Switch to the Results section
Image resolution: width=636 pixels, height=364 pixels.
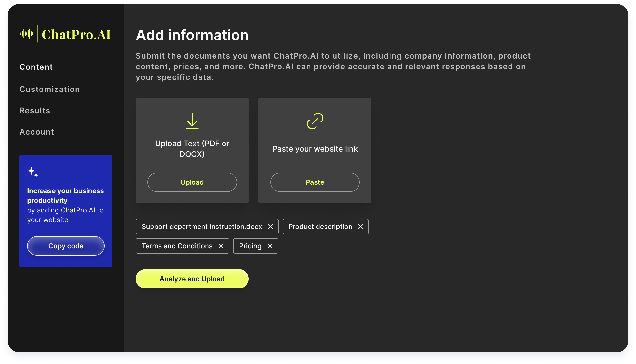click(x=35, y=110)
